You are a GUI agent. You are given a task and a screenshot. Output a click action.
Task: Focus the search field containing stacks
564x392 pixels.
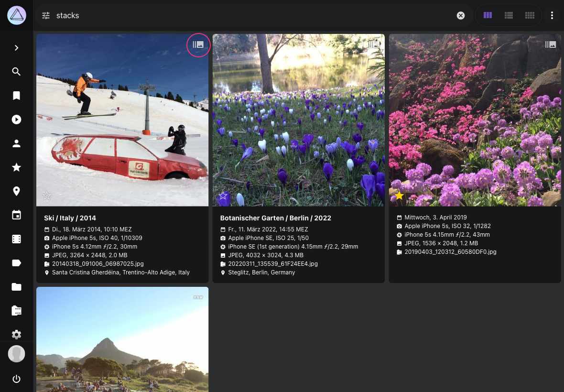pyautogui.click(x=252, y=15)
